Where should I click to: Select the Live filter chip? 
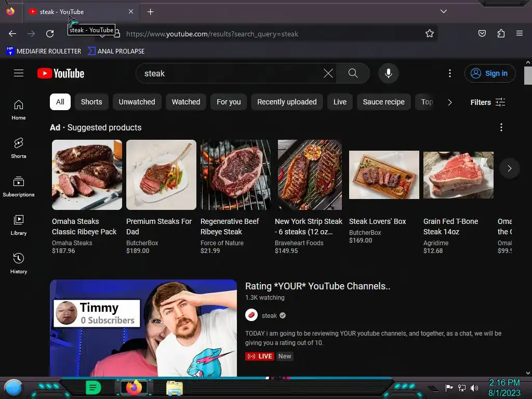point(340,102)
